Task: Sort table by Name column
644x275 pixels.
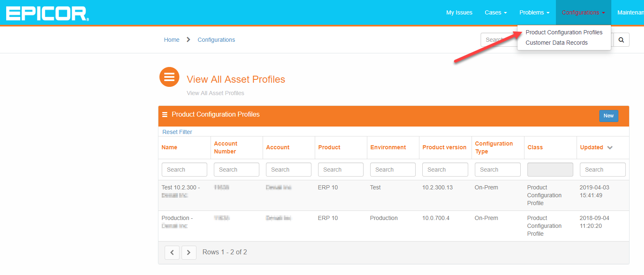Action: [169, 147]
